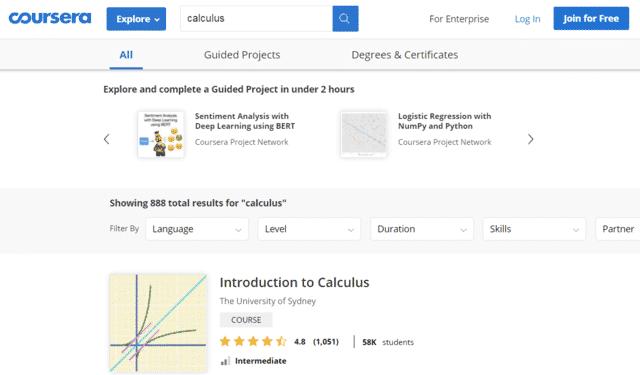Switch to the Guided Projects tab
The image size is (640, 375).
(242, 55)
